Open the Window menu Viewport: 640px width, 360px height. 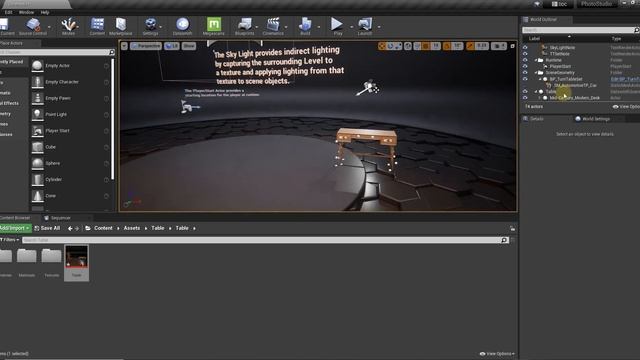27,12
